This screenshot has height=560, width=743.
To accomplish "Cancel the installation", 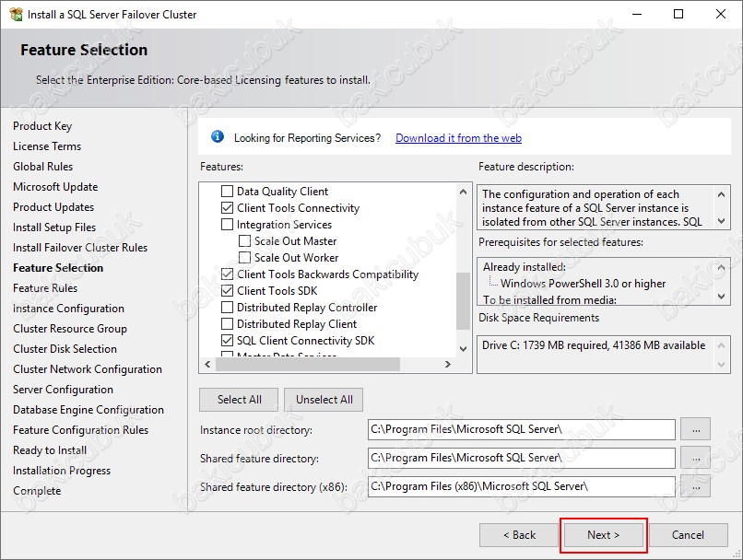I will 688,535.
